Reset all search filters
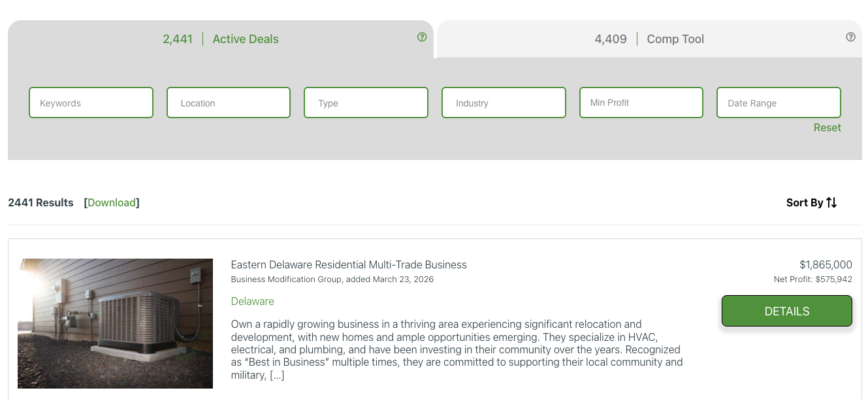The height and width of the screenshot is (399, 868). click(827, 128)
